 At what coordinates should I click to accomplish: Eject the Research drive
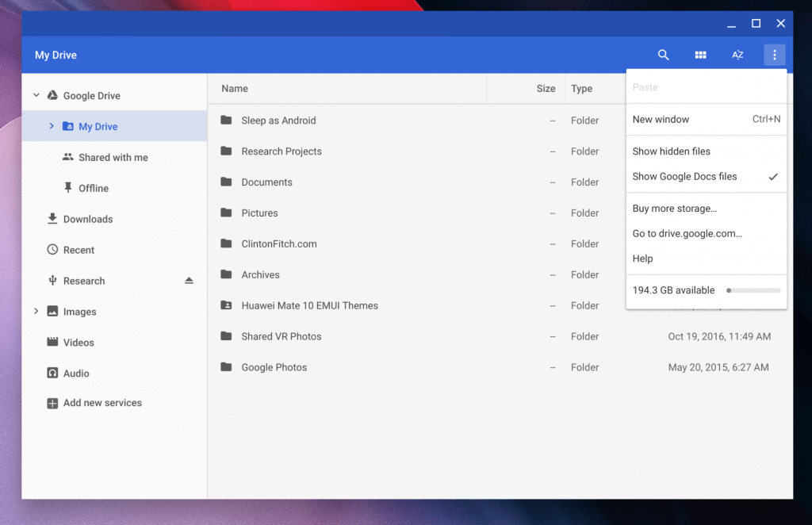pos(189,280)
